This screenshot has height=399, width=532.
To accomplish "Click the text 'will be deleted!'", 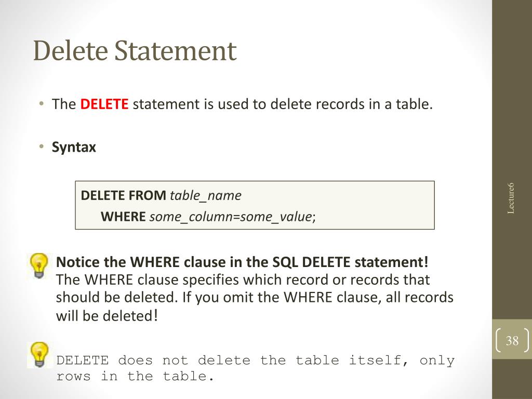I will pyautogui.click(x=107, y=316).
